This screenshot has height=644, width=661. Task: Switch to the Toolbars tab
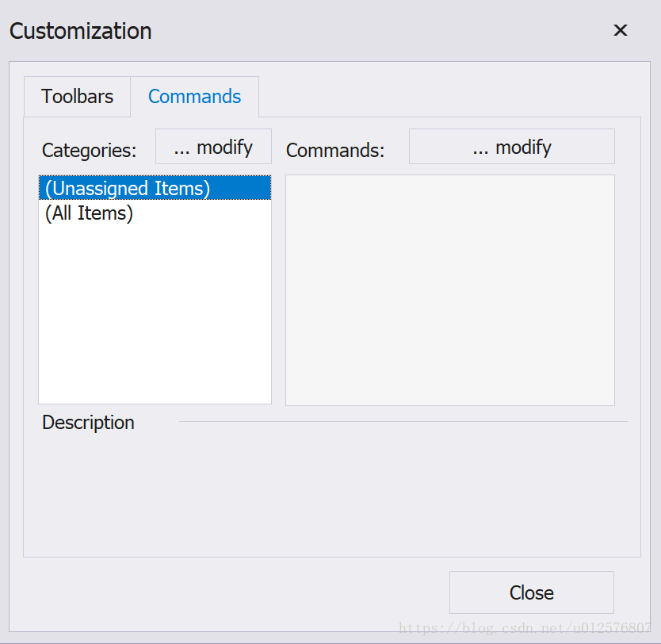[x=77, y=97]
